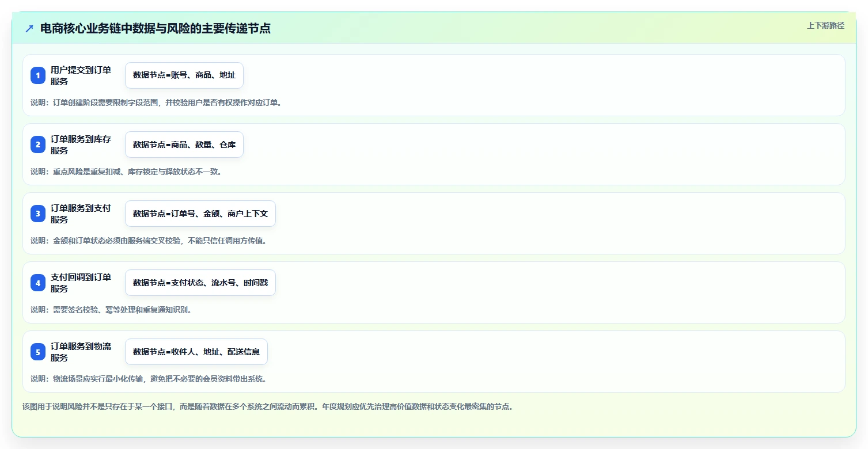Click the step 2 number badge
868x449 pixels.
click(38, 144)
